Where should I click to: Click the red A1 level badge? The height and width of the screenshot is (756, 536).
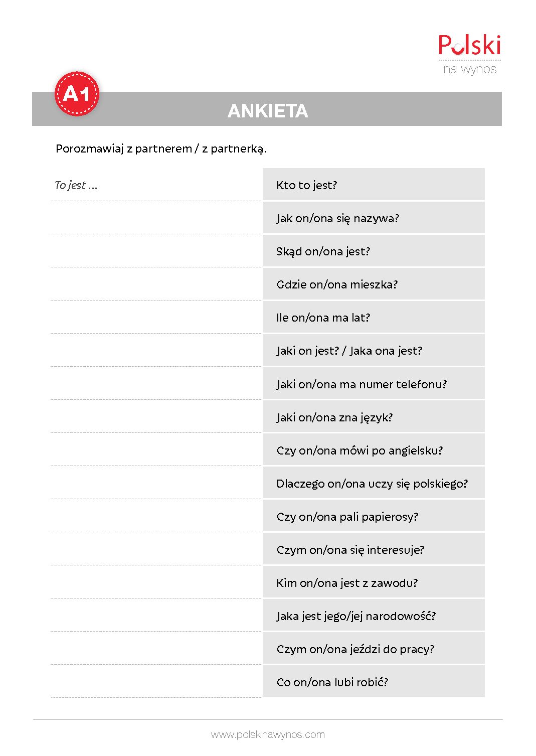click(77, 94)
